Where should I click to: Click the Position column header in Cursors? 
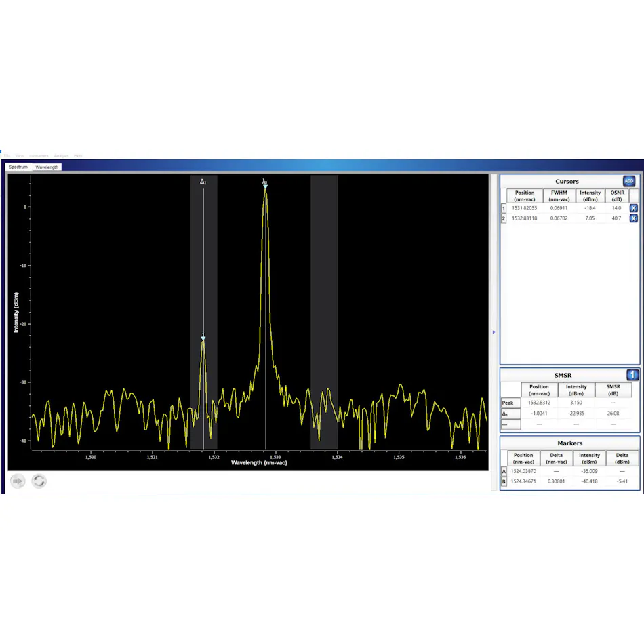point(524,196)
